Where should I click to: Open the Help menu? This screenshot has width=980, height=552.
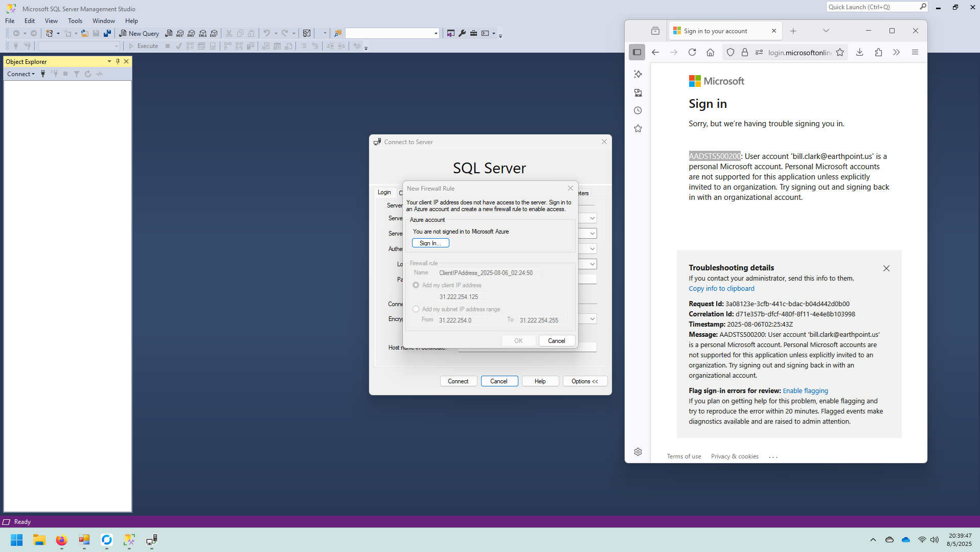[131, 21]
